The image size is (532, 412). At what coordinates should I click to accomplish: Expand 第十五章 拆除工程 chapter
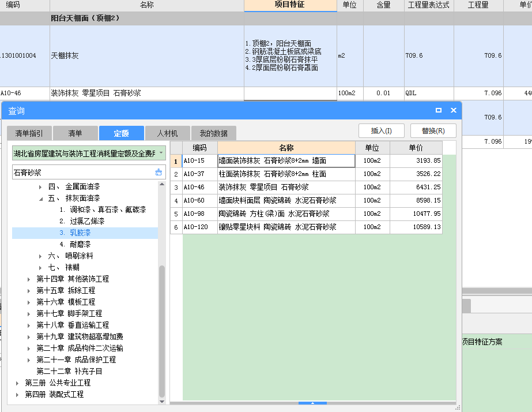[x=29, y=291]
